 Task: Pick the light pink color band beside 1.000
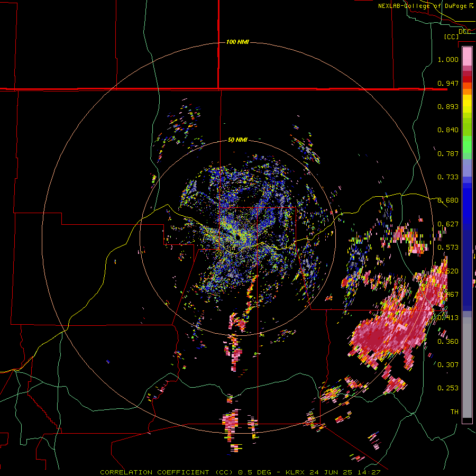pyautogui.click(x=467, y=56)
